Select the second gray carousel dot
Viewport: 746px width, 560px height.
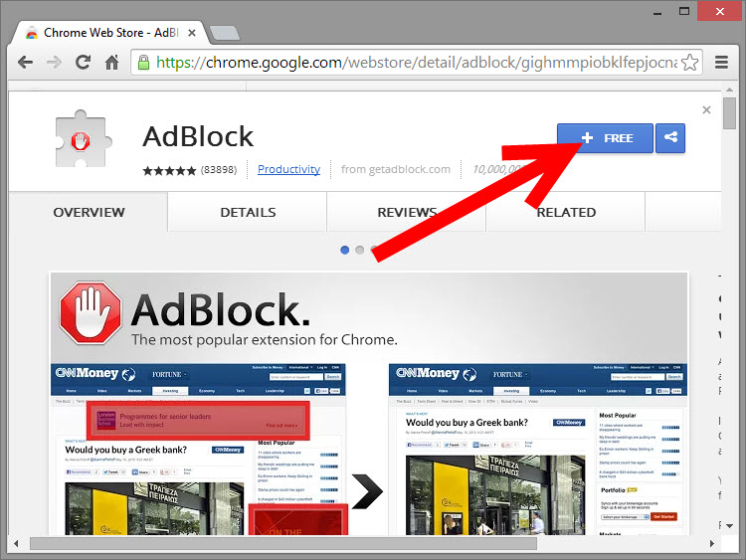pos(360,250)
